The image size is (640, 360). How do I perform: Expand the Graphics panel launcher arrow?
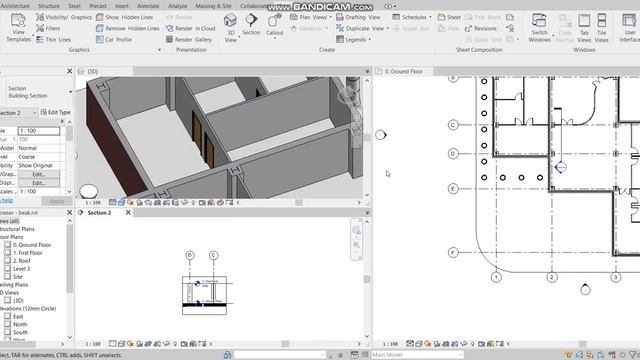tap(159, 50)
